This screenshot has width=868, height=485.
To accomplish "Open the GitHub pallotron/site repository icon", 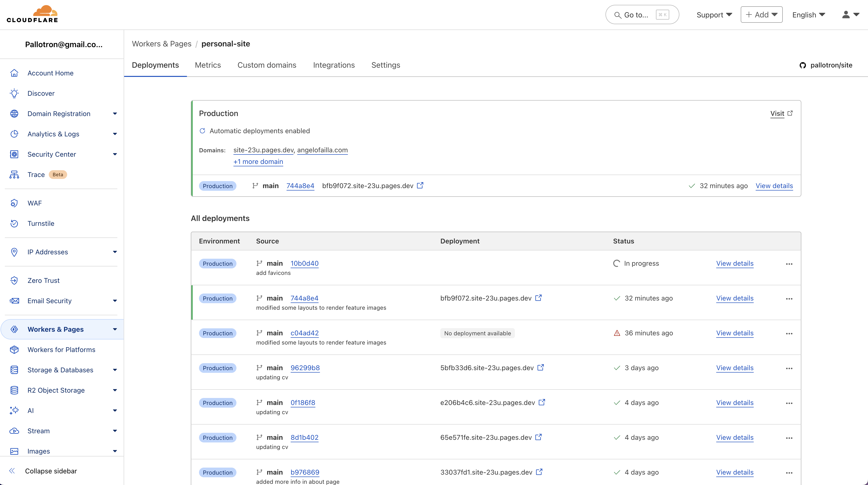I will coord(803,65).
